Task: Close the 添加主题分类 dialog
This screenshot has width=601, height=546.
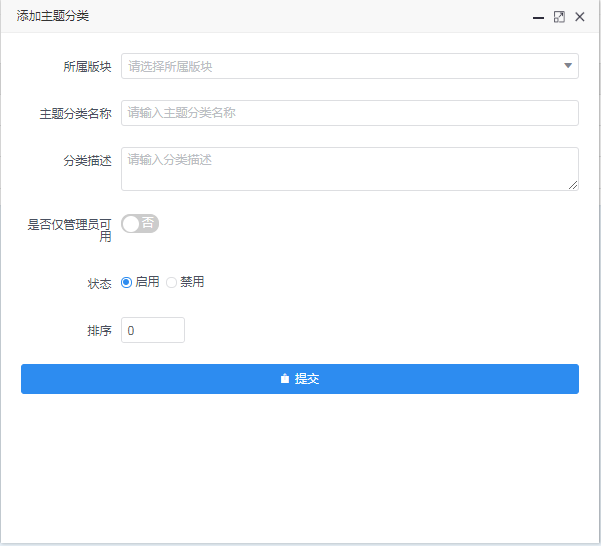Action: tap(580, 17)
